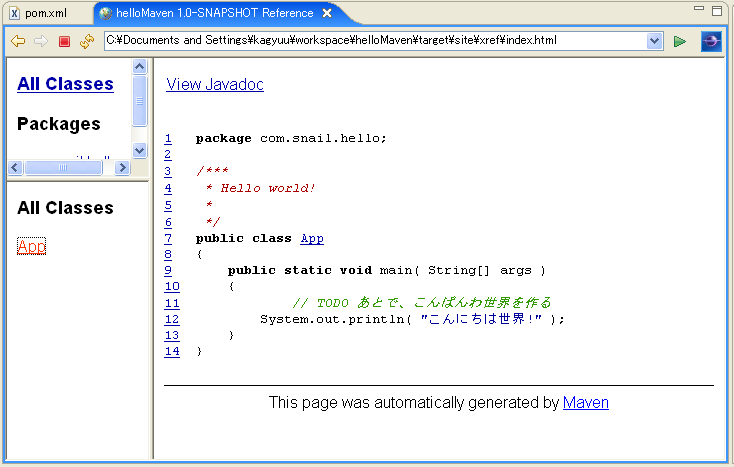
Task: Follow the Maven link in footer
Action: (585, 402)
